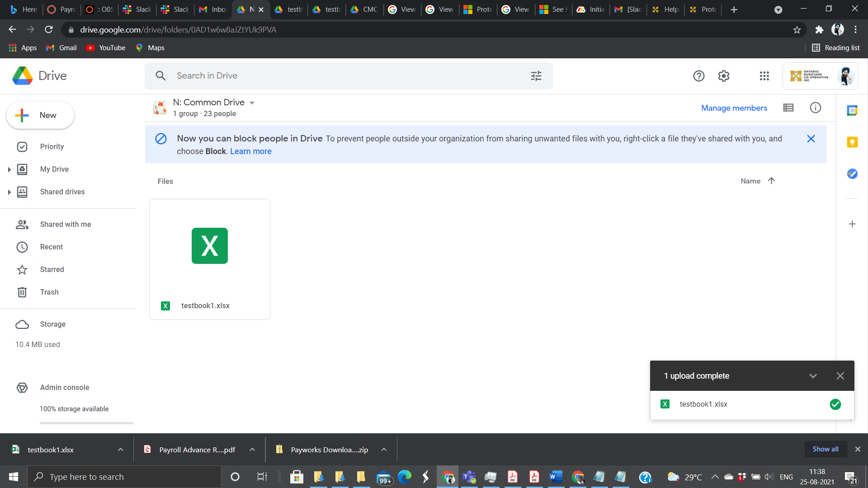
Task: Open Google Keep side panel
Action: click(852, 142)
